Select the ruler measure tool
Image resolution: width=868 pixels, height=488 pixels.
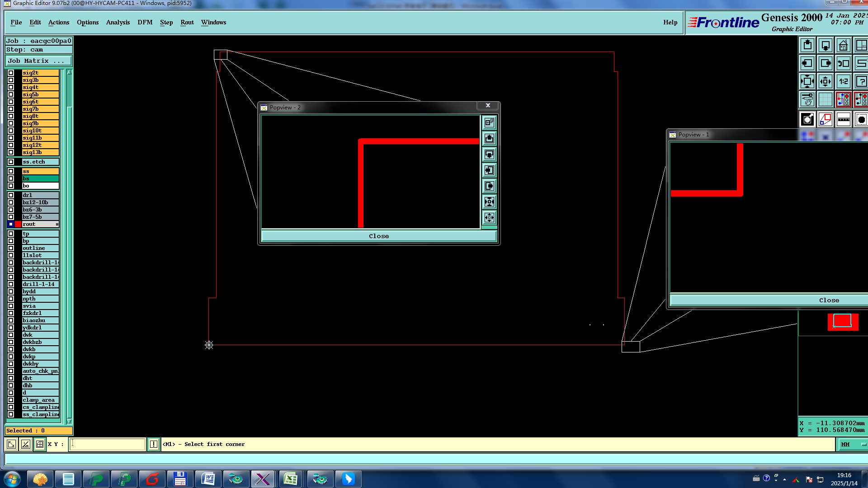(x=843, y=120)
